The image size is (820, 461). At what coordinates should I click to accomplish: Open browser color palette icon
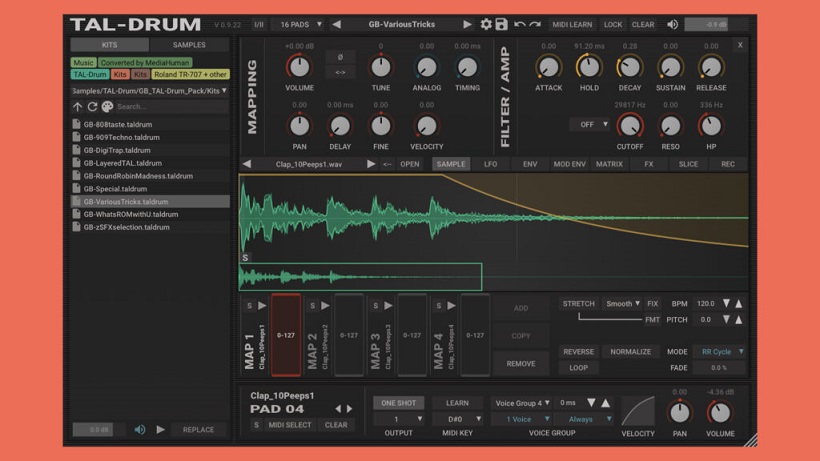(107, 107)
